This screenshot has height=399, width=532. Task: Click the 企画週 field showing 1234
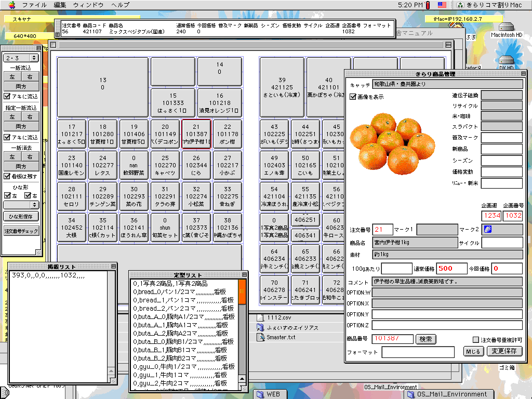[491, 216]
